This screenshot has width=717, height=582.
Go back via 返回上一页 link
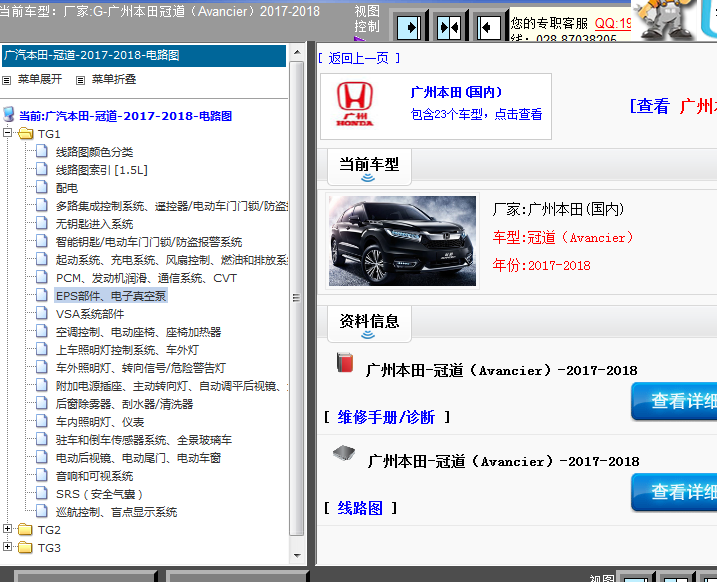point(359,58)
